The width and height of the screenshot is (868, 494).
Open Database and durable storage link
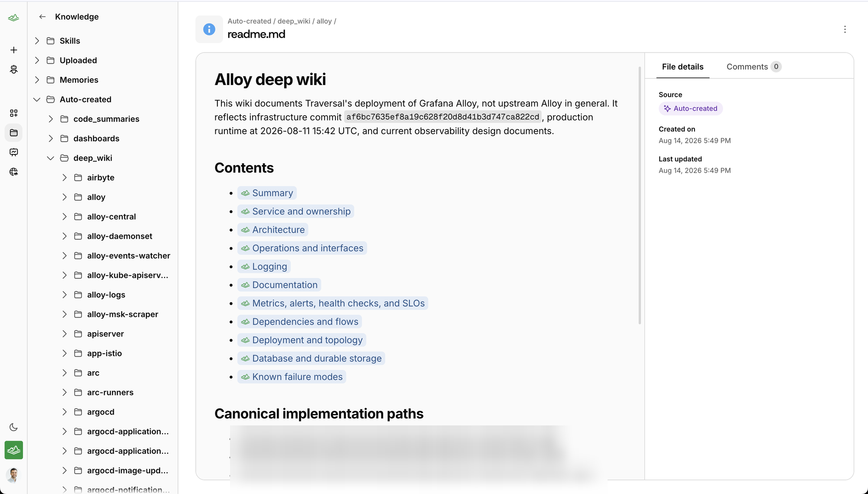coord(312,358)
